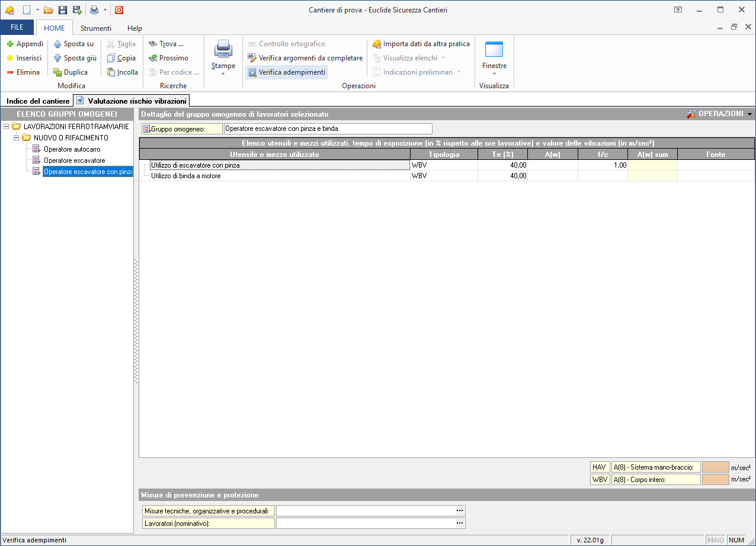Screen dimensions: 756x546
Task: Click Trova binoculars search icon
Action: [x=153, y=44]
